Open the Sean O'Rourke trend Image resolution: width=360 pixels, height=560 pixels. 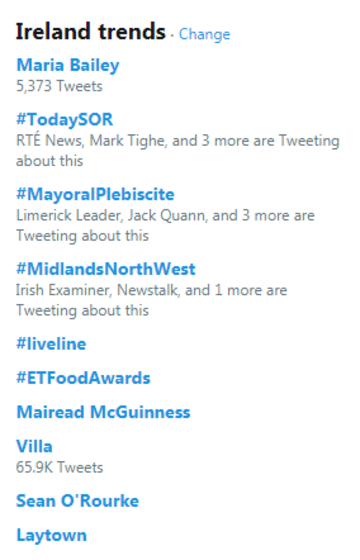pyautogui.click(x=78, y=501)
